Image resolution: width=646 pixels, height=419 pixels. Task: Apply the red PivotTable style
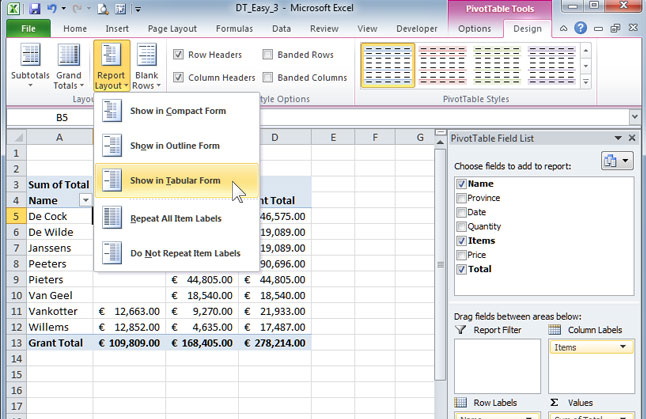442,66
